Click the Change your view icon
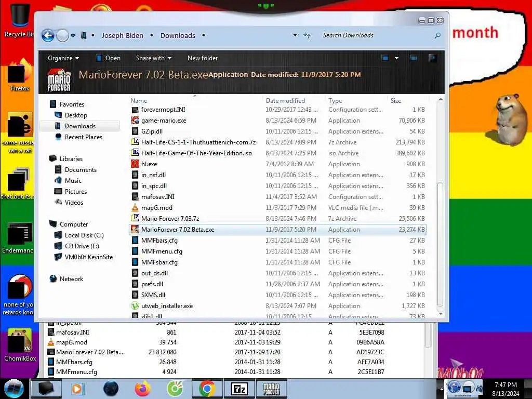 (x=385, y=58)
